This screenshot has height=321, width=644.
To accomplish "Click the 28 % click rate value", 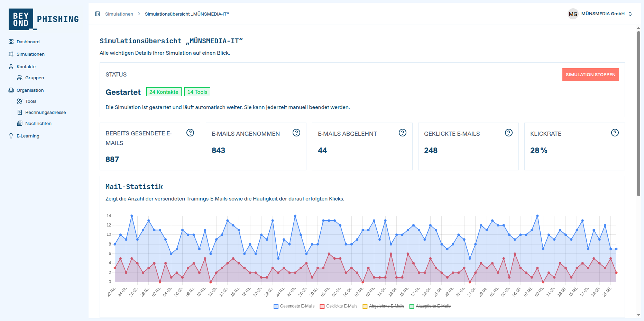I will 539,150.
